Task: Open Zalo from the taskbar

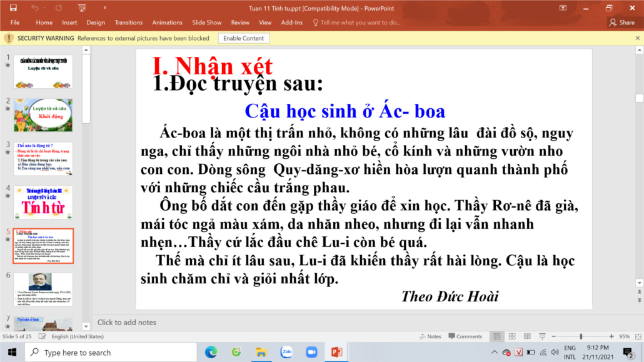Action: click(x=286, y=352)
